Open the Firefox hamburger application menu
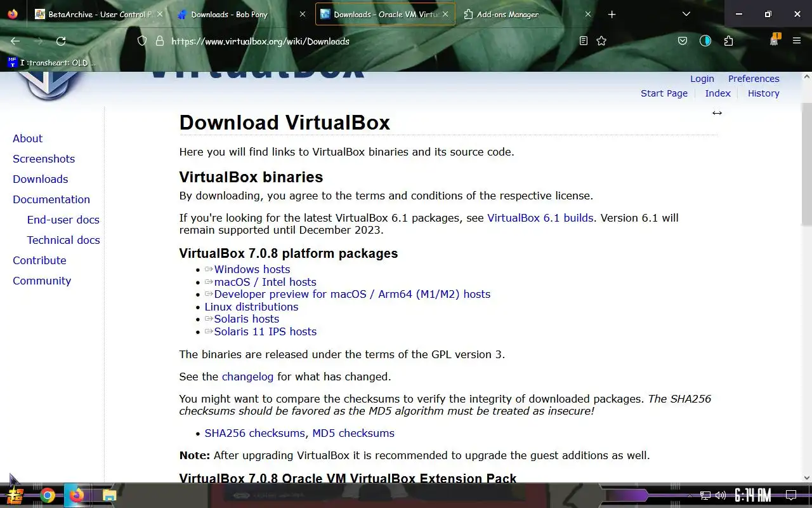The image size is (812, 508). point(797,41)
